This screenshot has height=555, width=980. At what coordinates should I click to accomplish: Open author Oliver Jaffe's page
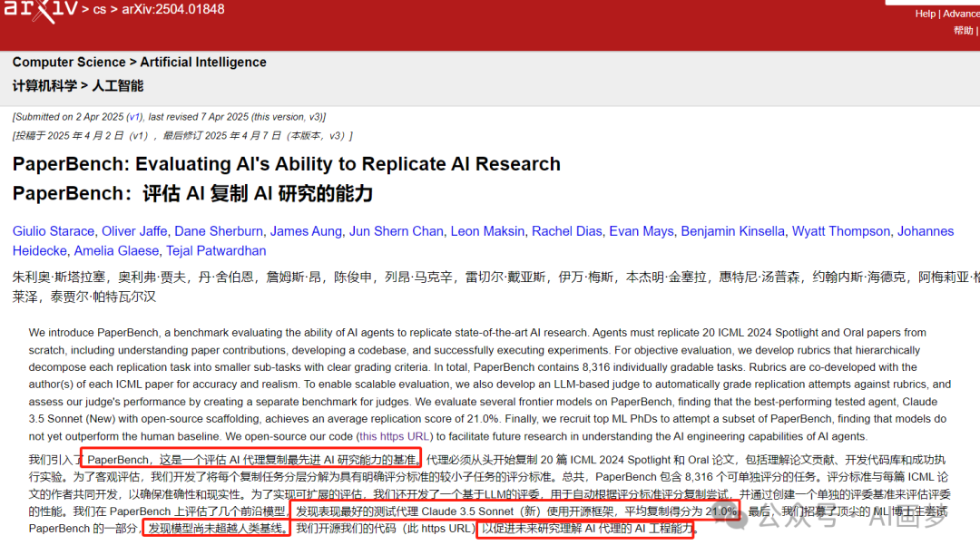[134, 231]
